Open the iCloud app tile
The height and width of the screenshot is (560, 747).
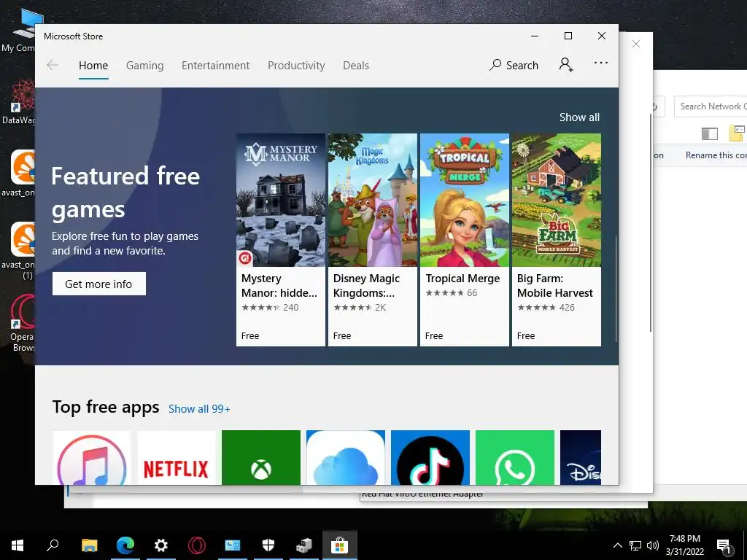click(345, 458)
